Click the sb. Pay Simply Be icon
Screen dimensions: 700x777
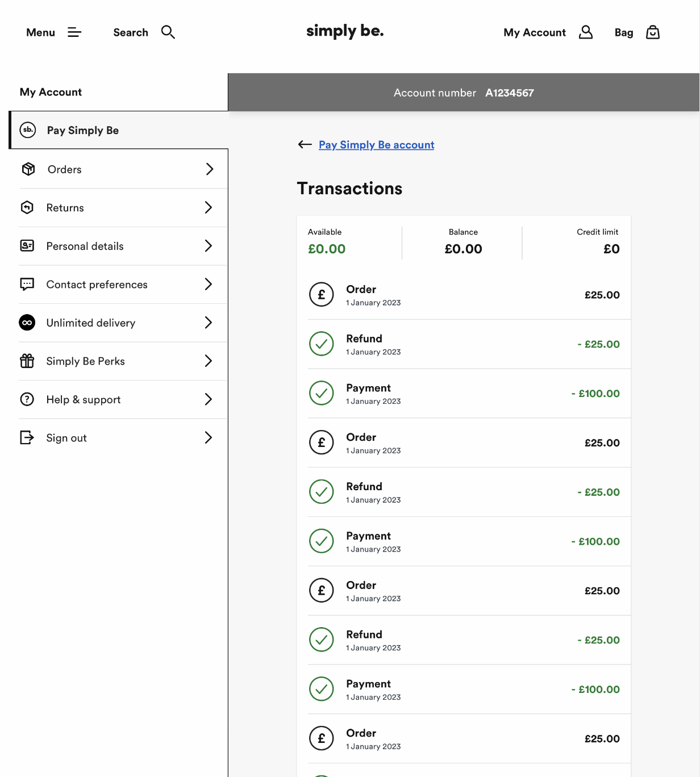coord(28,130)
